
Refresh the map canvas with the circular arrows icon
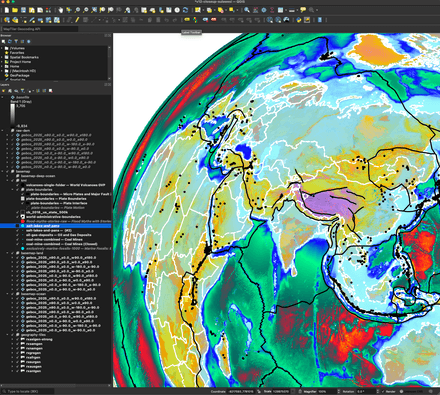coord(186,10)
